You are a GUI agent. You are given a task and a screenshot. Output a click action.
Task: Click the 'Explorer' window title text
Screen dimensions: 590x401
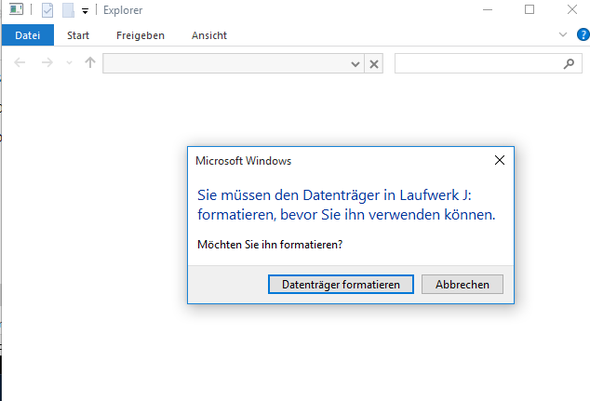[123, 11]
